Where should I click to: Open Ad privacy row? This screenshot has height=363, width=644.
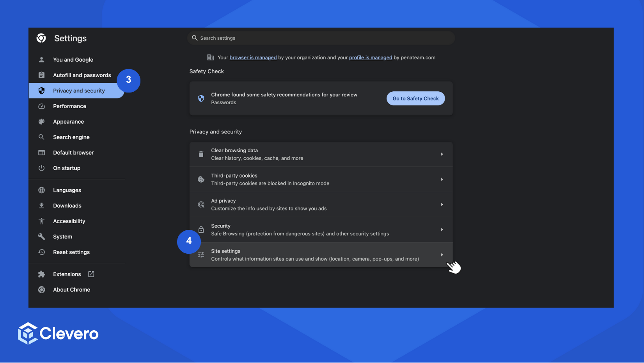pyautogui.click(x=321, y=205)
